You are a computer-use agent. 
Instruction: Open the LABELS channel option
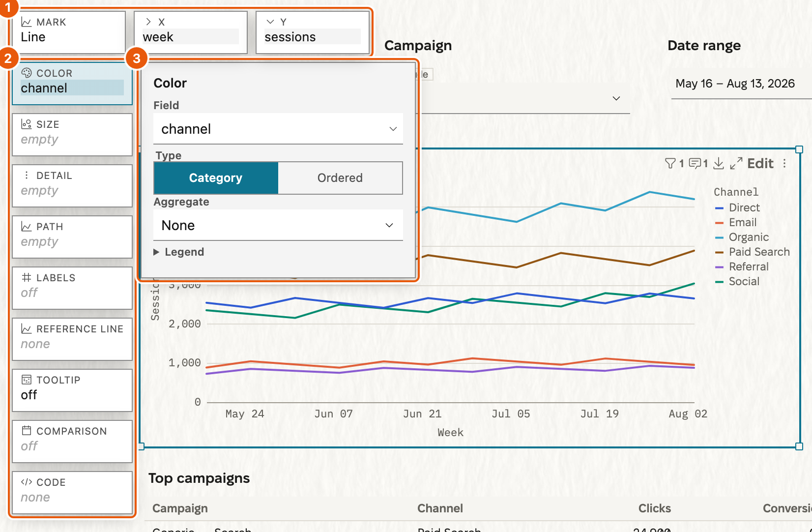[72, 288]
